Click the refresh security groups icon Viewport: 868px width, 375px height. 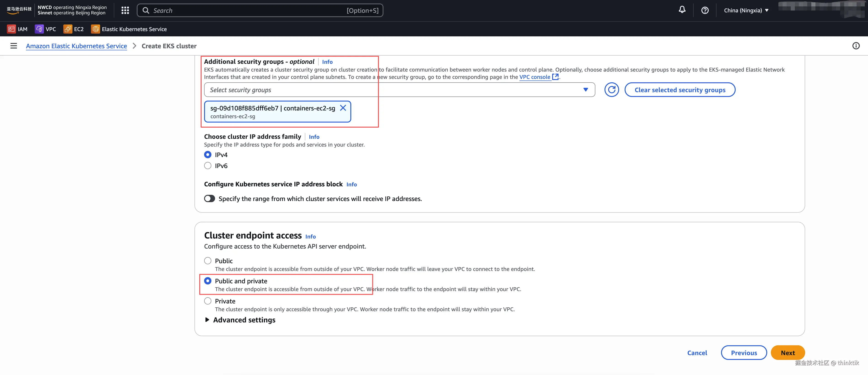611,90
